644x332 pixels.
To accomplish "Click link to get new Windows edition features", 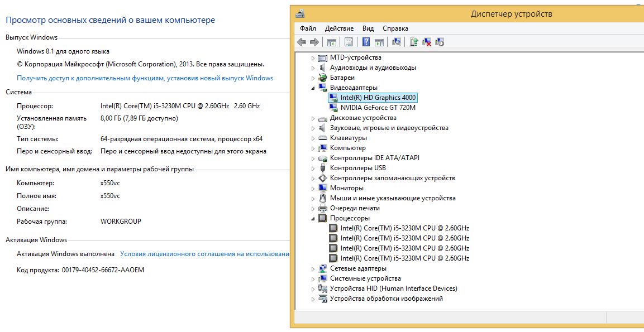I will tap(145, 78).
